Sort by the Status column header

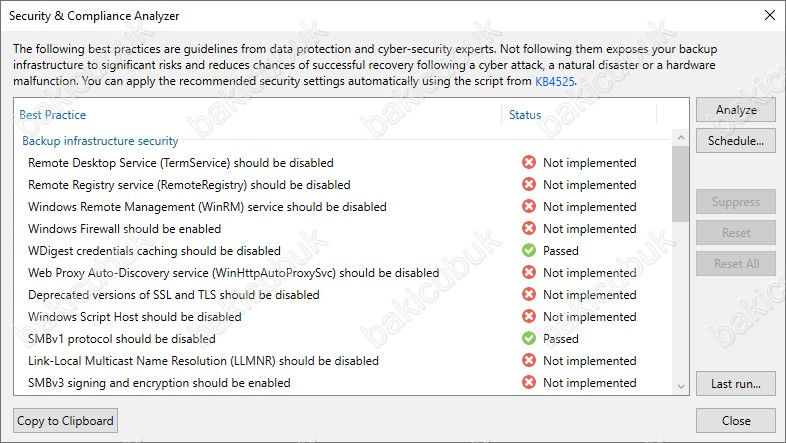[525, 115]
